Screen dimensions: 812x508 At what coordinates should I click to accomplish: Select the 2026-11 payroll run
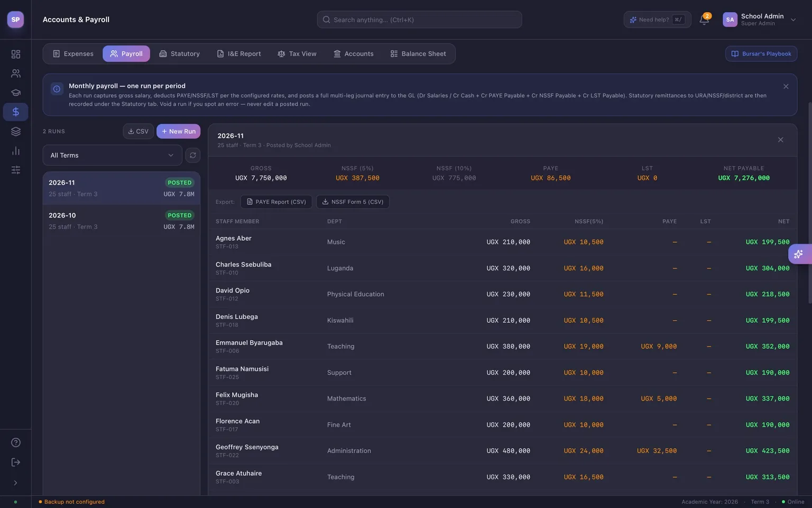pos(122,188)
